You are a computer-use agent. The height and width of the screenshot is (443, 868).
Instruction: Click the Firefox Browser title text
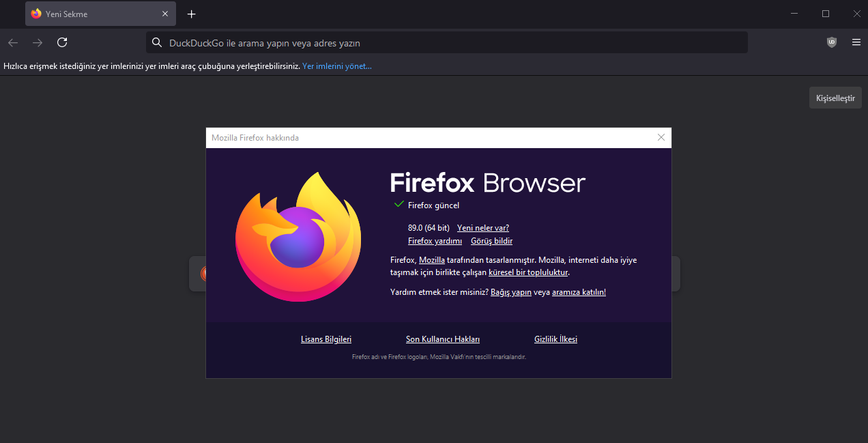tap(488, 183)
